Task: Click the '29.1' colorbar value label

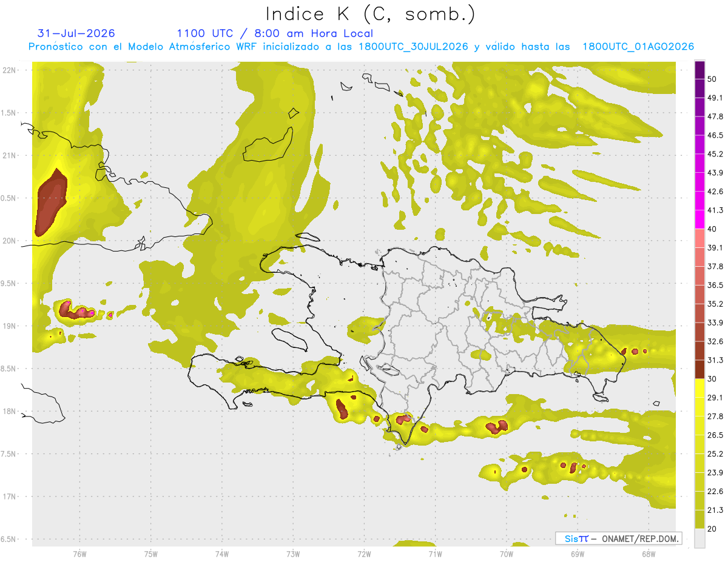Action: [x=715, y=398]
